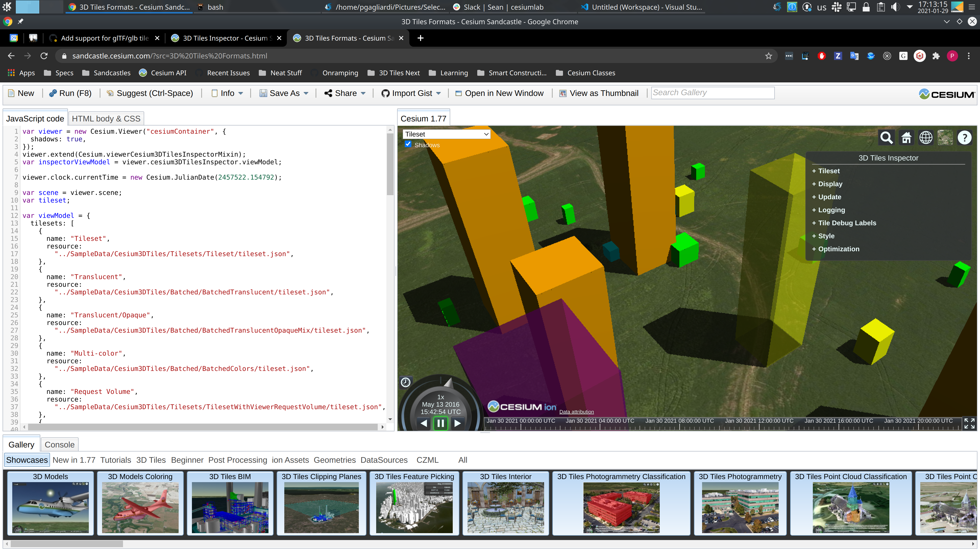Open the 3D Tiles gallery category
This screenshot has height=551, width=980.
coord(151,460)
